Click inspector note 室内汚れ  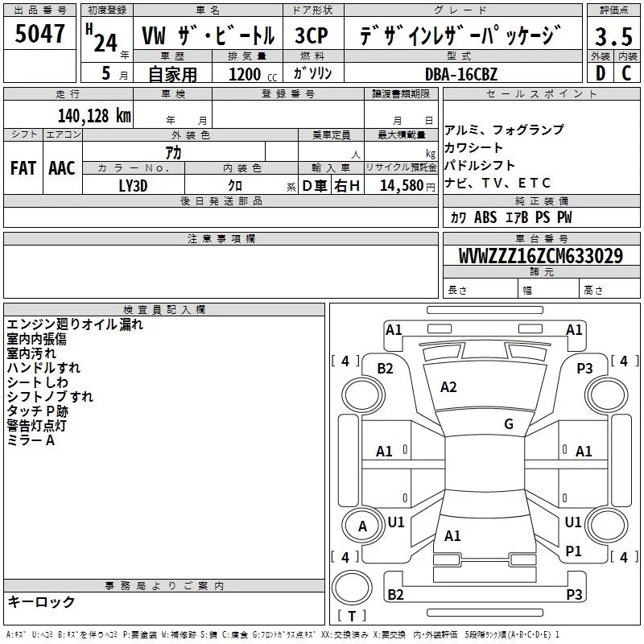pos(31,353)
